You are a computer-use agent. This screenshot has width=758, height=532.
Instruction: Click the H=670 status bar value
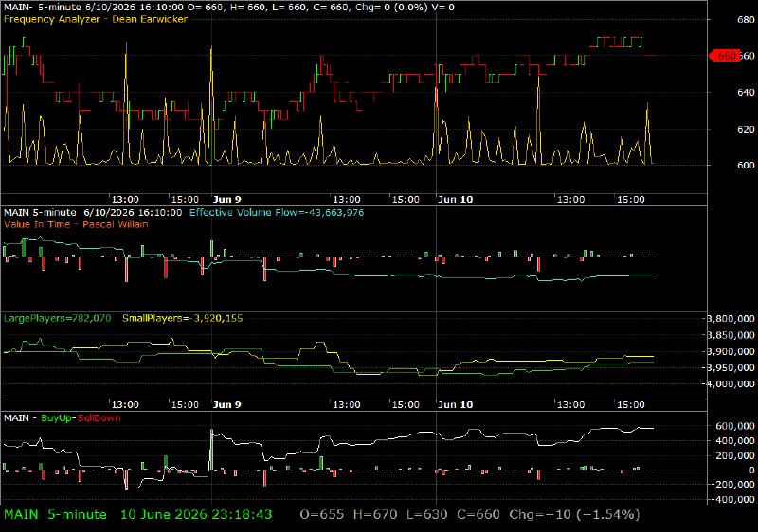tap(375, 515)
